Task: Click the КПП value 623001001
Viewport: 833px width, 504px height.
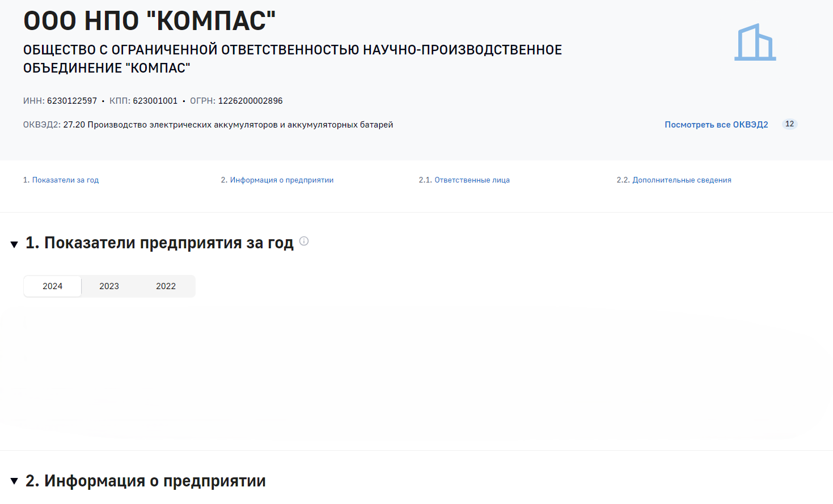Action: click(155, 101)
